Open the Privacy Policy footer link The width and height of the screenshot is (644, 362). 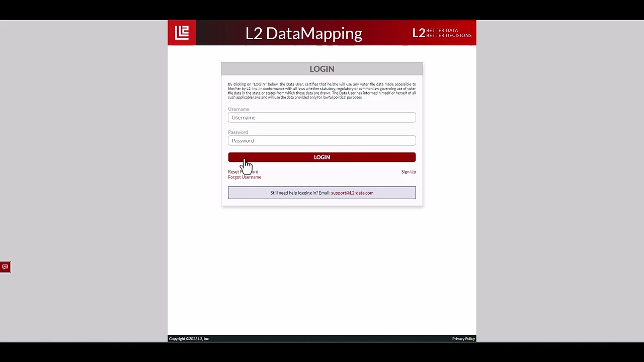click(x=463, y=339)
